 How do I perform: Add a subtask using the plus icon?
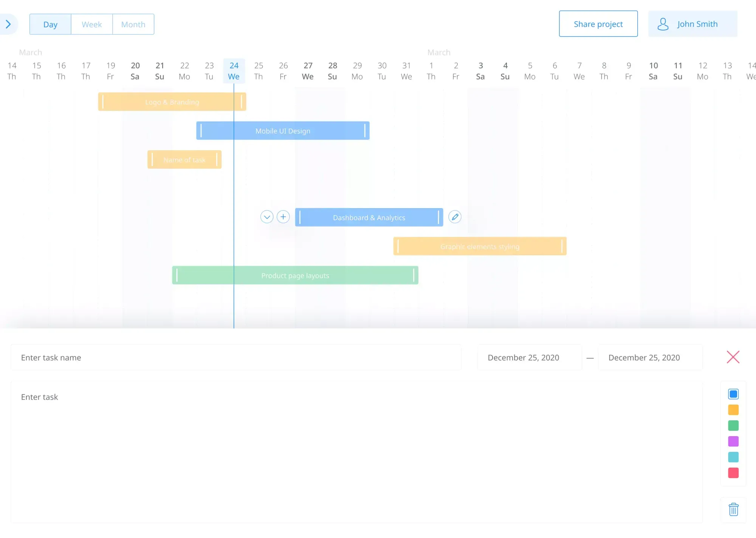[x=283, y=216]
